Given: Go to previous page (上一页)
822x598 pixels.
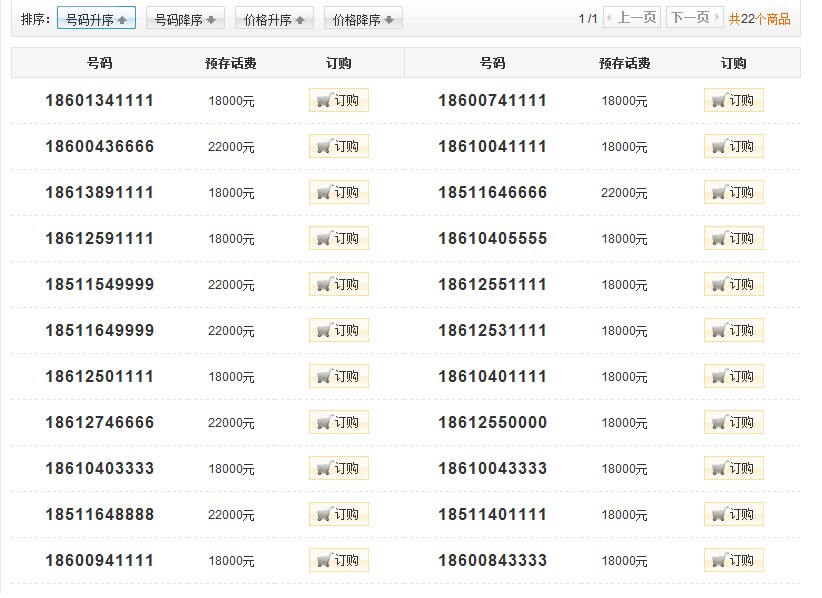Looking at the screenshot, I should pyautogui.click(x=632, y=18).
